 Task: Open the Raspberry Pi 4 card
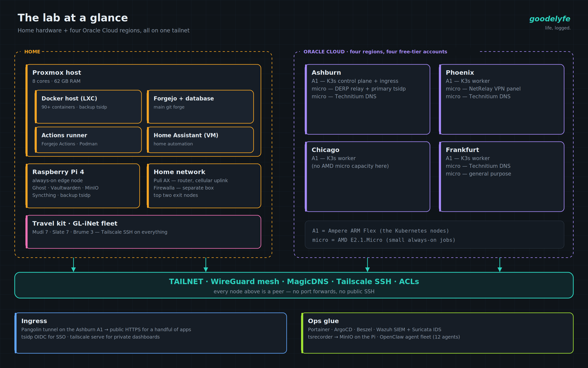point(83,186)
